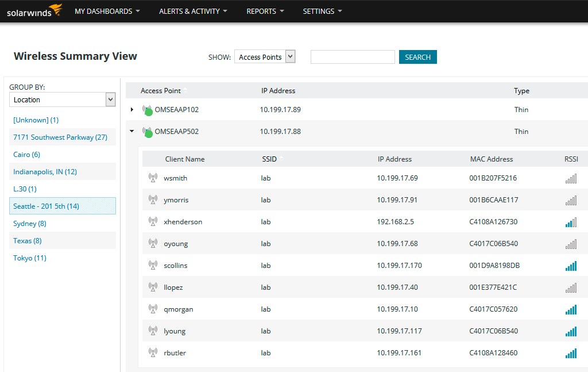Image resolution: width=588 pixels, height=372 pixels.
Task: Click the OMSEAAP502 access point status icon
Action: pyautogui.click(x=148, y=132)
